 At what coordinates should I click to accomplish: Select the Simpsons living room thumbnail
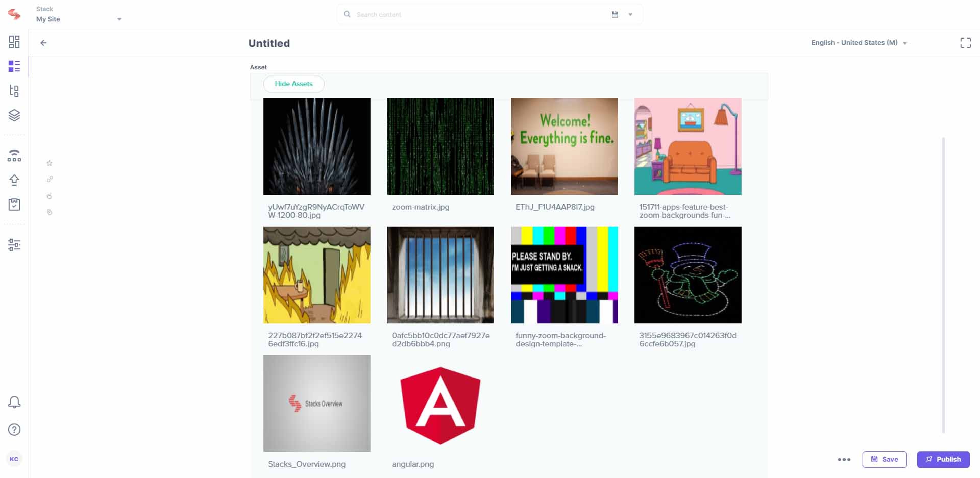pyautogui.click(x=688, y=146)
